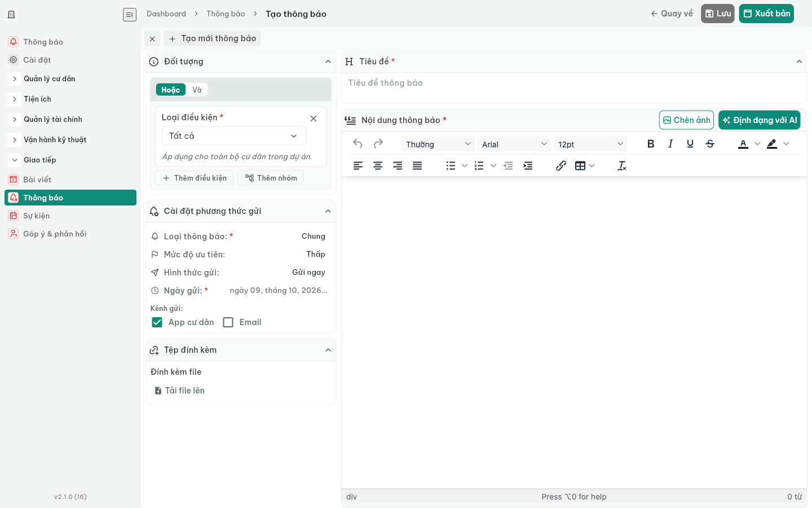
Task: Open the text color picker arrow
Action: point(757,144)
